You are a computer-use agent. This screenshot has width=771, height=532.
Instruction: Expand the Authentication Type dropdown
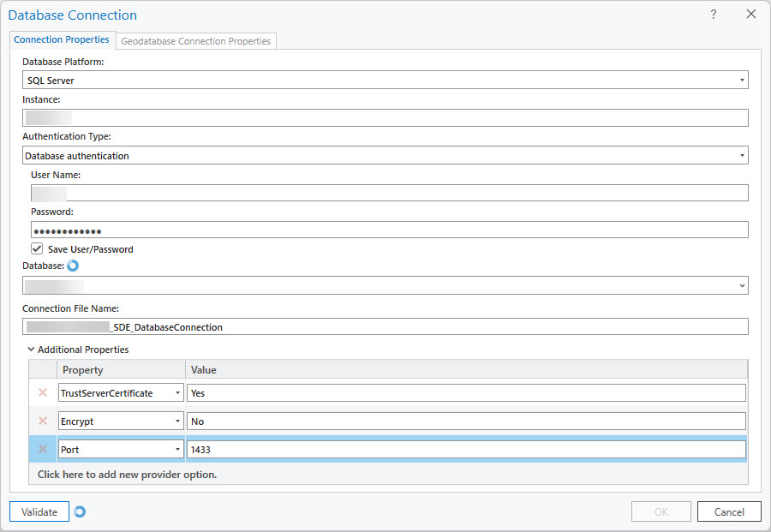(741, 156)
